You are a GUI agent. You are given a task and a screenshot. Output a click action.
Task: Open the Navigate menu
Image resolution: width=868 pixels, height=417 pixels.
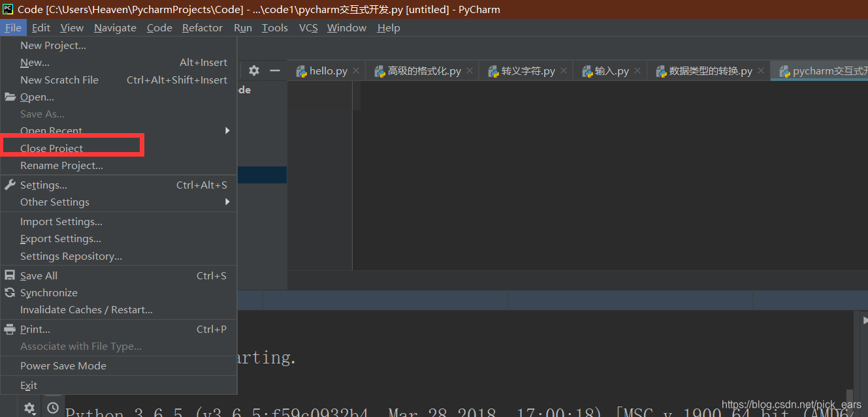pos(115,27)
